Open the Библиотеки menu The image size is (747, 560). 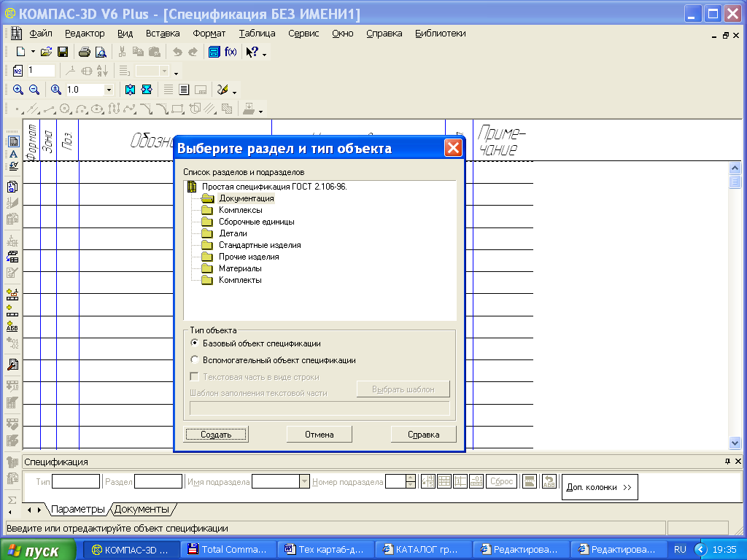440,34
